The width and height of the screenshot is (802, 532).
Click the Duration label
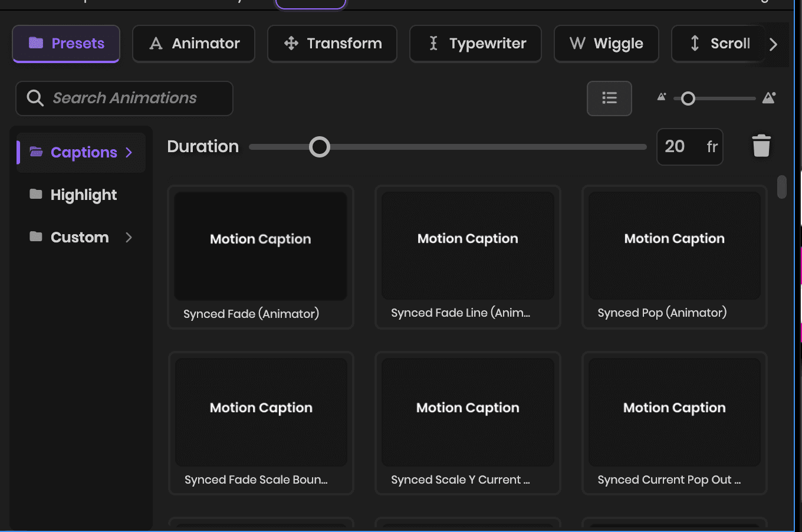tap(203, 146)
